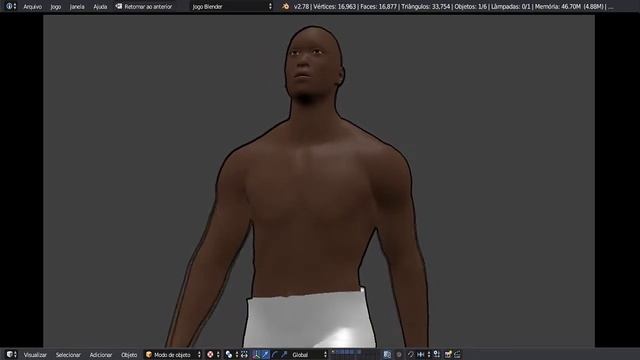The image size is (640, 360).
Task: Click the Faces: 16,877 statistic
Action: [378, 7]
